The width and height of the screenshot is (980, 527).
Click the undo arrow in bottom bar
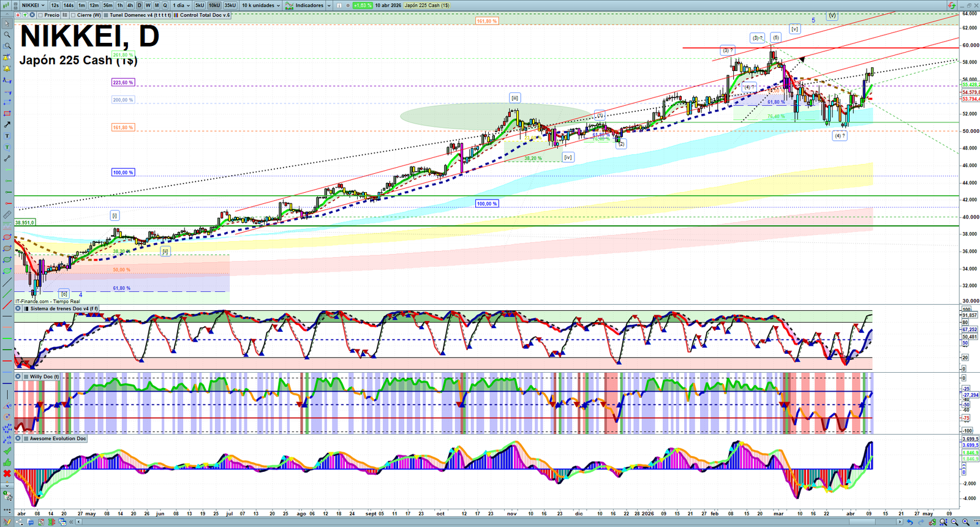(910, 522)
